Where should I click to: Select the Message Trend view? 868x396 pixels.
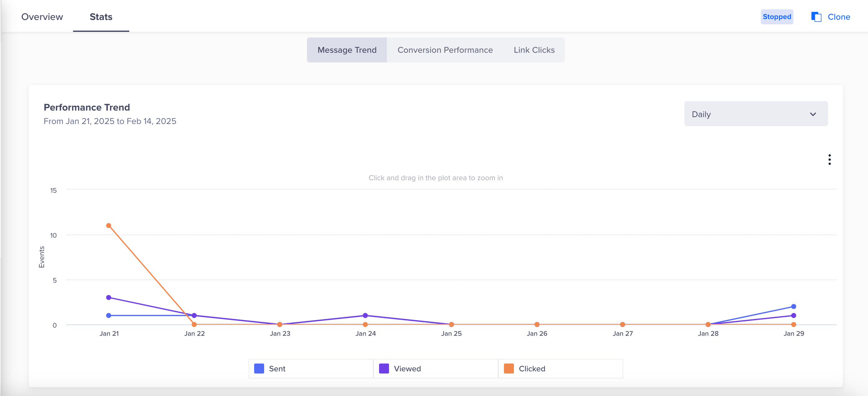click(347, 50)
